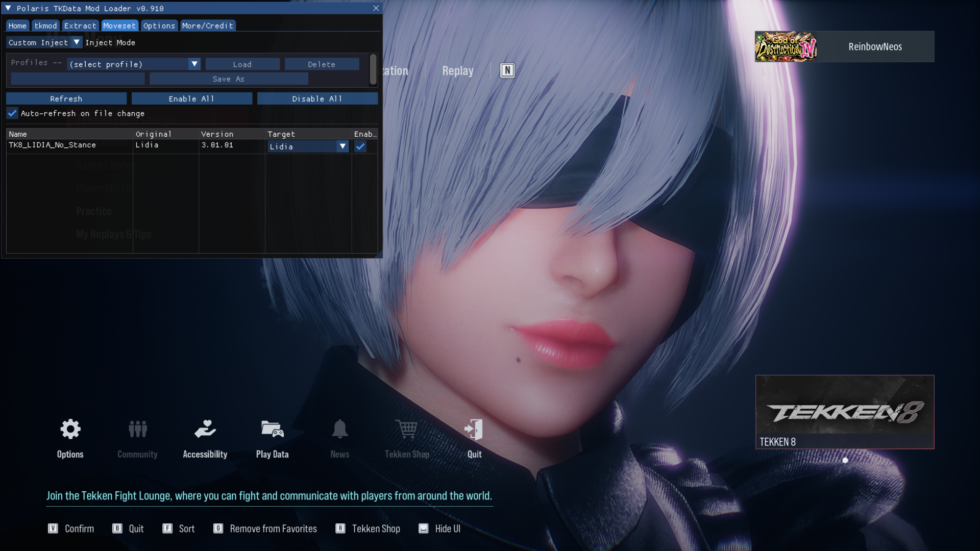Image resolution: width=980 pixels, height=551 pixels.
Task: Click the Load profile button
Action: pyautogui.click(x=242, y=64)
